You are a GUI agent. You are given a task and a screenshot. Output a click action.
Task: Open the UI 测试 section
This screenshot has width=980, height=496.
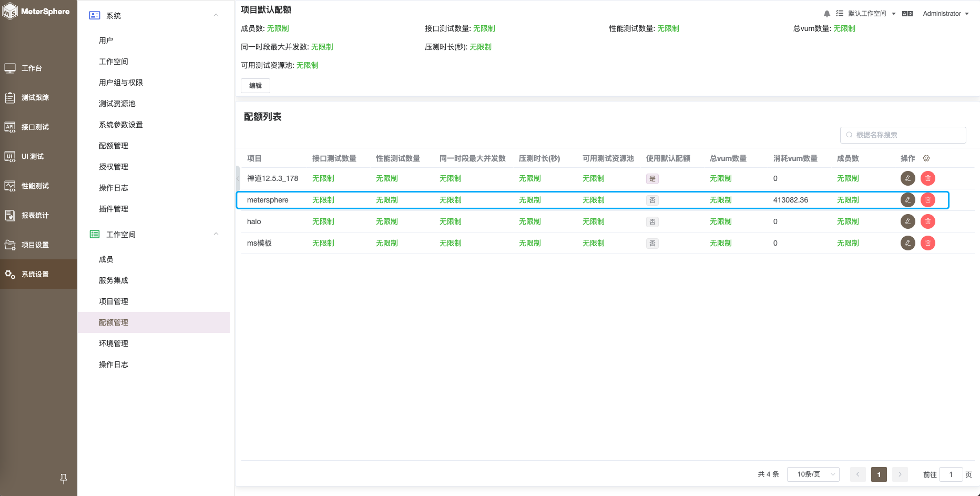(x=38, y=156)
